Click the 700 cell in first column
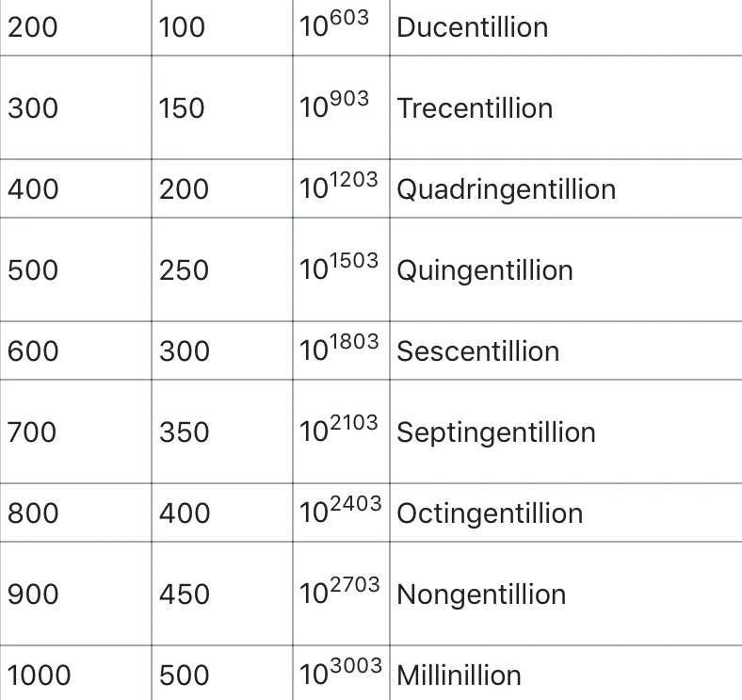Viewport: 742px width, 700px height. (32, 432)
